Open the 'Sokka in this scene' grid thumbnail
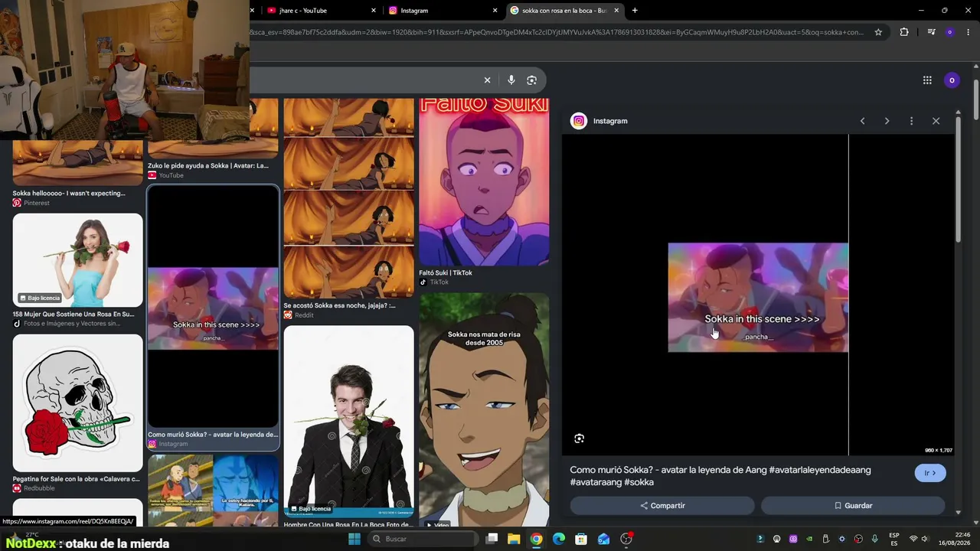The height and width of the screenshot is (551, 980). 213,307
